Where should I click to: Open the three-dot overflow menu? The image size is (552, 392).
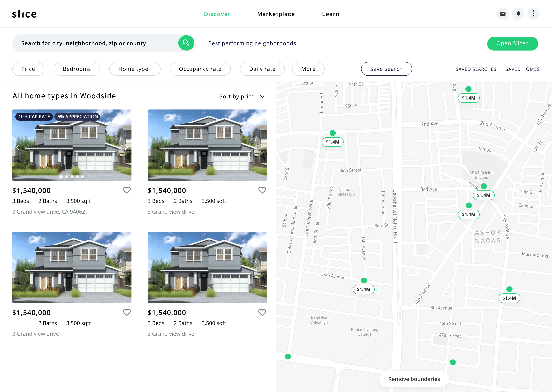tap(533, 14)
